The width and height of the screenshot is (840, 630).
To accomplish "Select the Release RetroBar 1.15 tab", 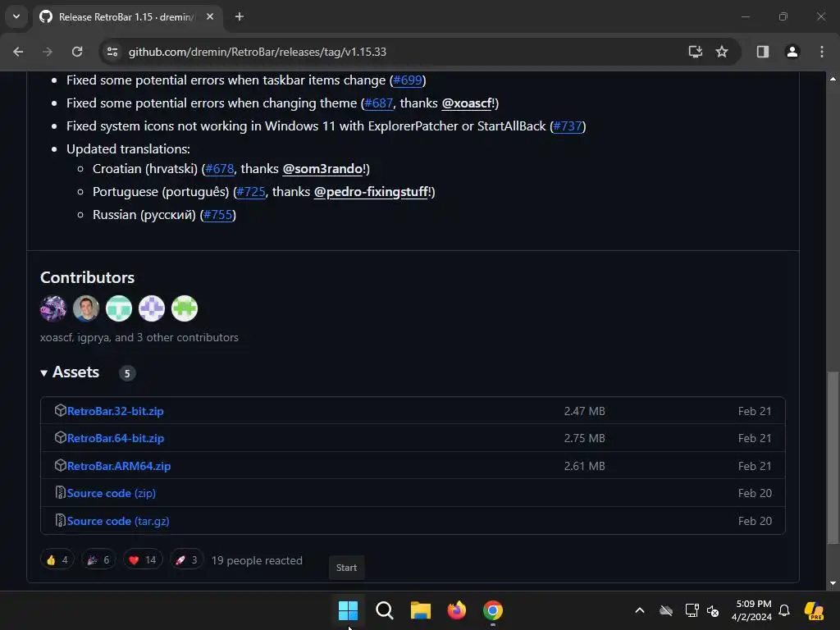I will click(127, 17).
